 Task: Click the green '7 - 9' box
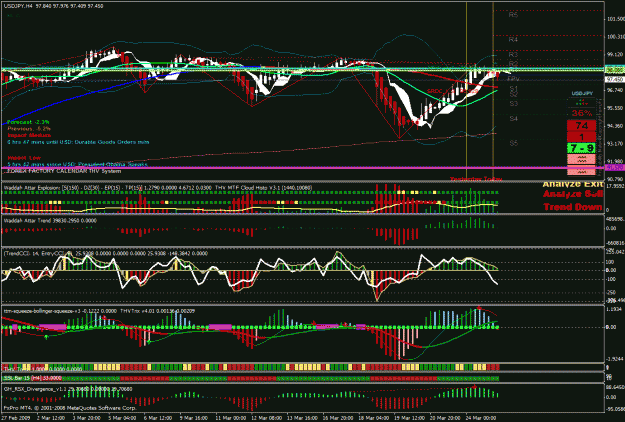582,148
